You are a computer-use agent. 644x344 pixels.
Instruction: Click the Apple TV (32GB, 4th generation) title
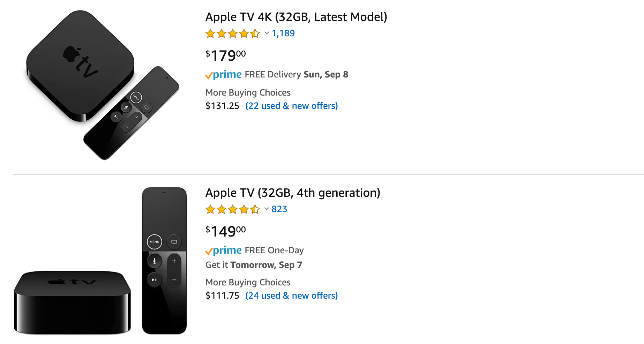293,193
